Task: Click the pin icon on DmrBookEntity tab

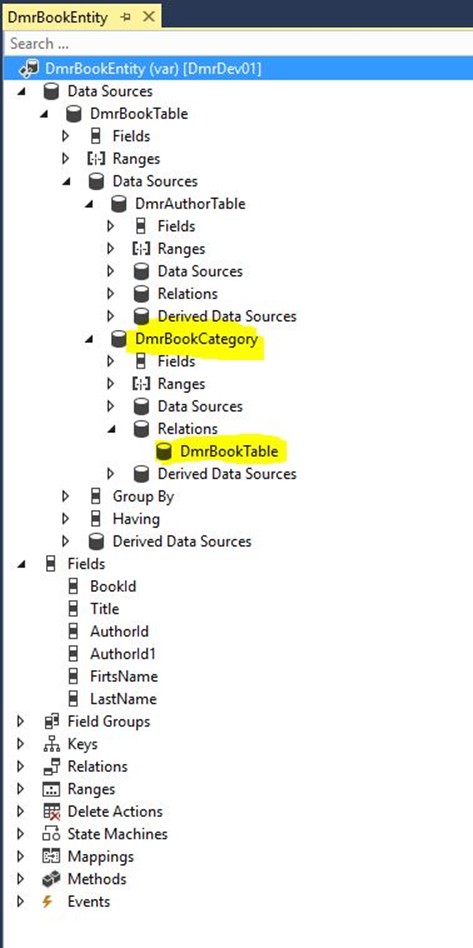Action: 126,17
